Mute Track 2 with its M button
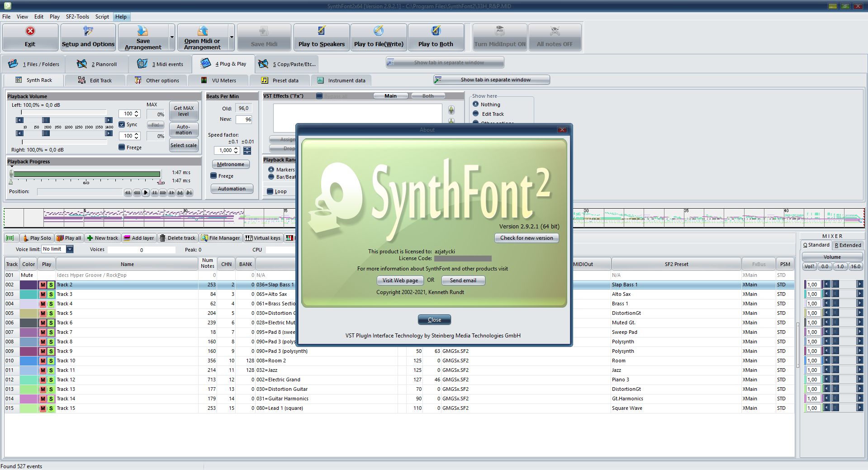Image resolution: width=868 pixels, height=470 pixels. pos(43,285)
